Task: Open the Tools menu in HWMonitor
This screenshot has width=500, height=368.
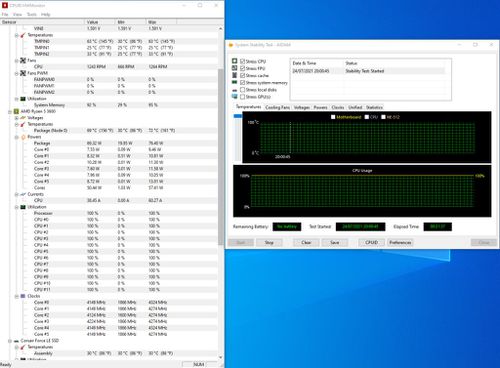Action: pos(32,14)
